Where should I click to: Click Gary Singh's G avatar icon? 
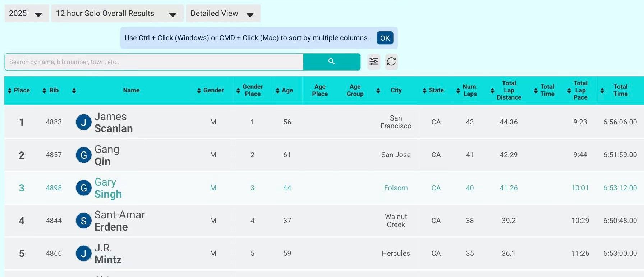[x=83, y=188]
